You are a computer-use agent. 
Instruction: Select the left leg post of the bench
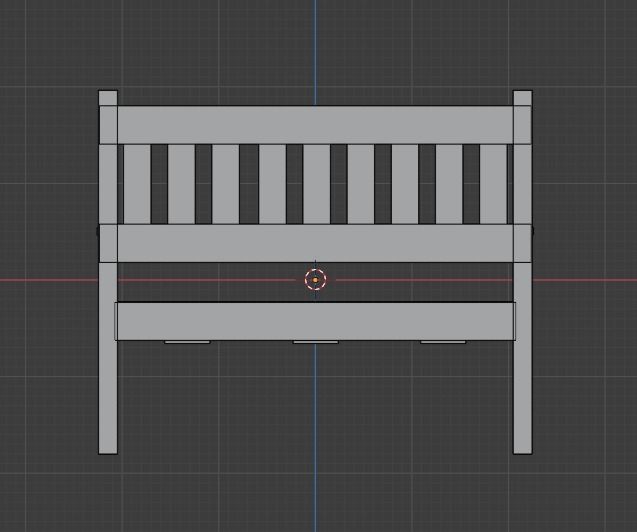pyautogui.click(x=108, y=272)
